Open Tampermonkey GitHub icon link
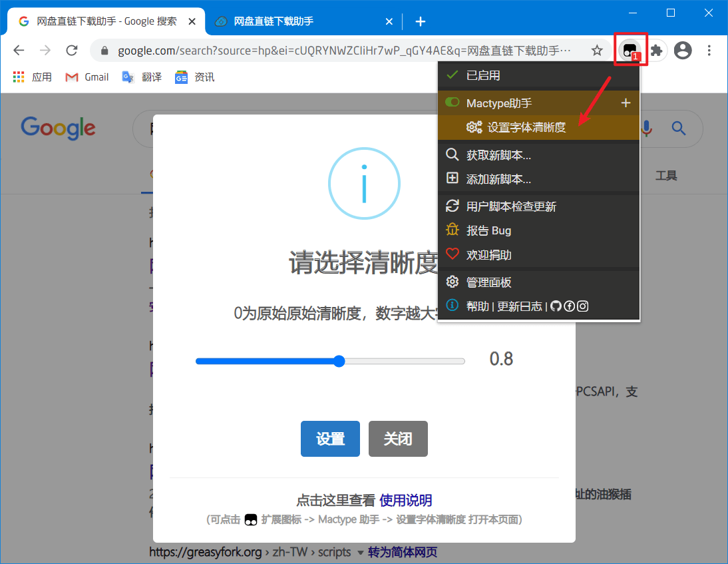The image size is (728, 564). (556, 306)
